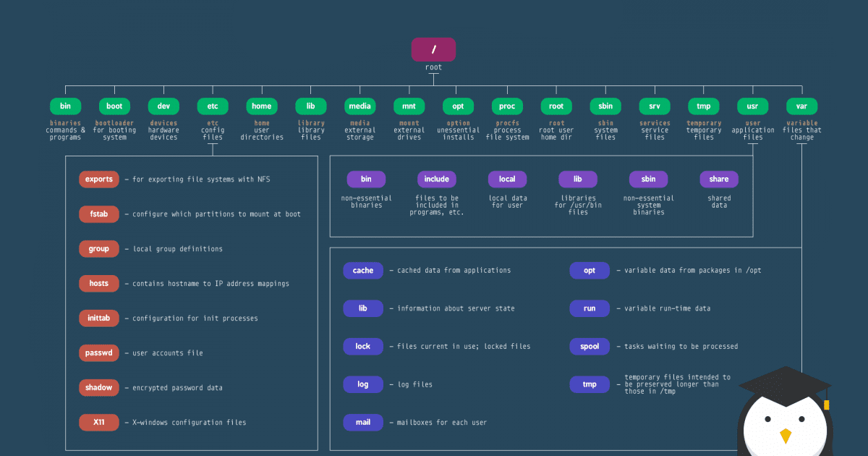The image size is (868, 456).
Task: Click "configure which partitions to mount at boot"
Action: click(x=216, y=214)
